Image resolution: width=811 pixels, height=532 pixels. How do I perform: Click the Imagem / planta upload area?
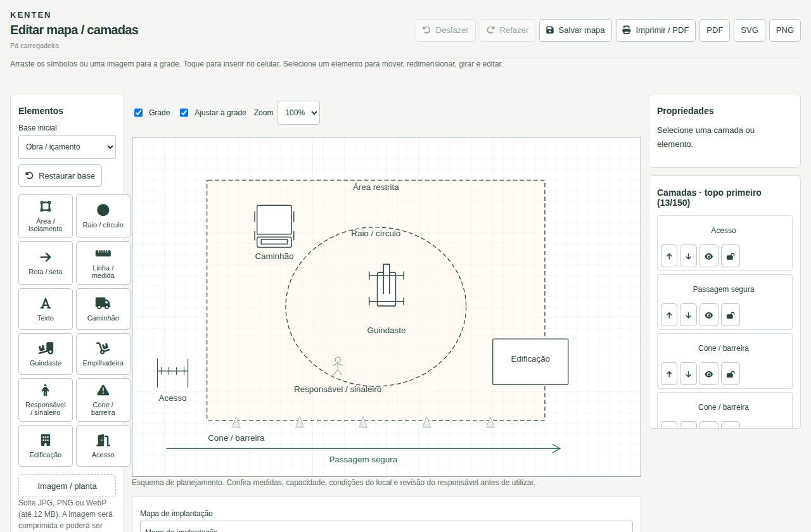coord(67,486)
